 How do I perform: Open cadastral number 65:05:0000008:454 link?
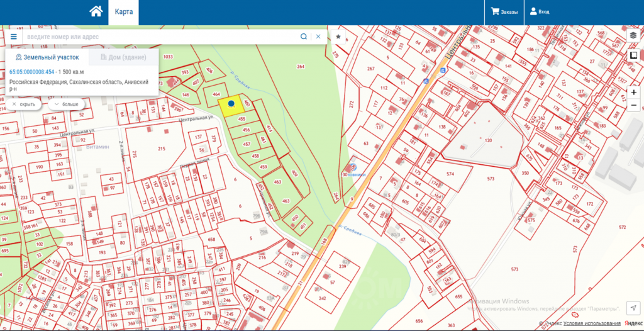[31, 72]
